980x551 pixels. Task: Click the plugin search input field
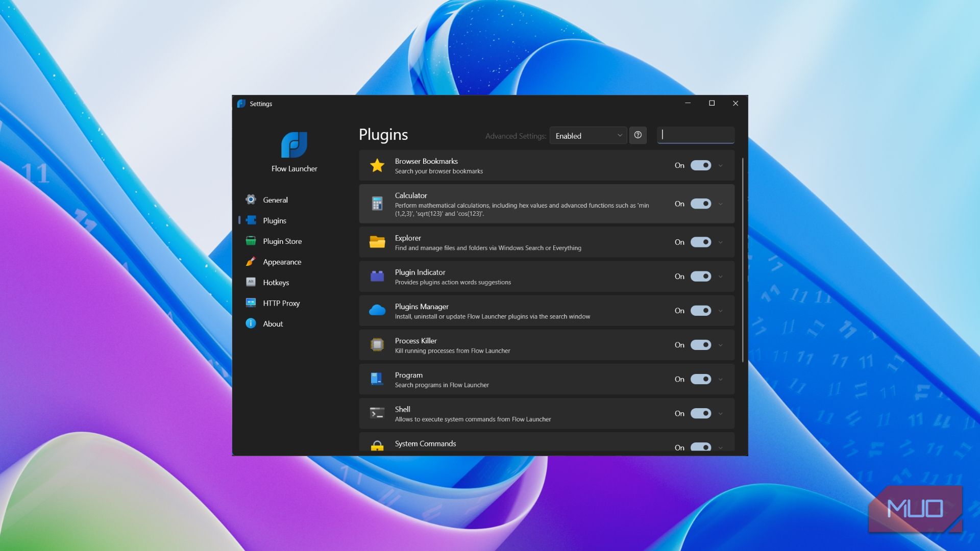coord(696,135)
